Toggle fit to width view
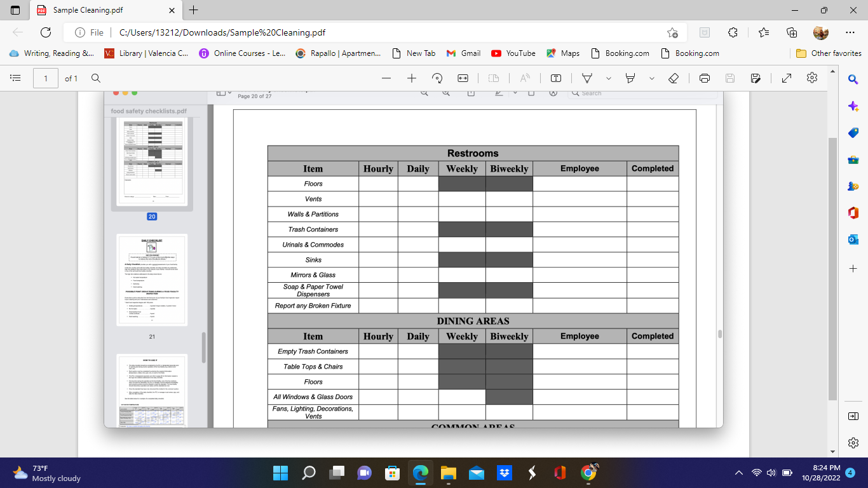 (x=463, y=78)
